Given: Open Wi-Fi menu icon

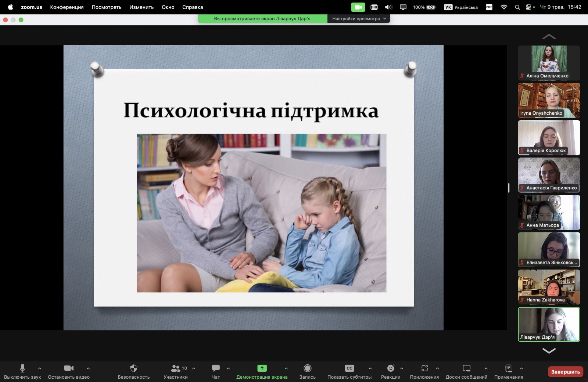Looking at the screenshot, I should 504,7.
